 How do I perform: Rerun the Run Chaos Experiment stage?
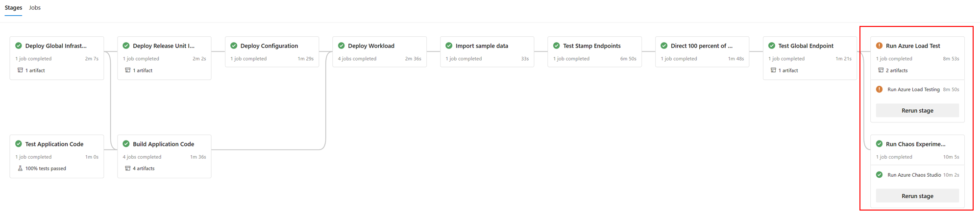click(x=917, y=196)
